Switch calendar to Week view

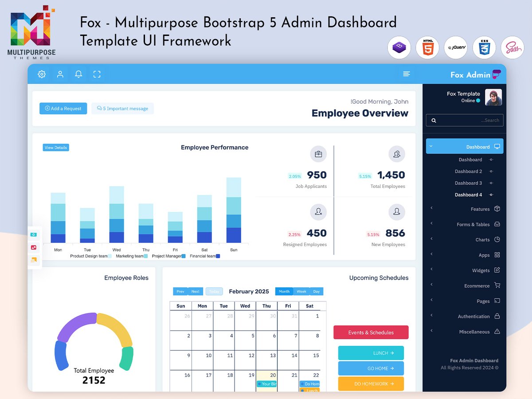click(301, 291)
